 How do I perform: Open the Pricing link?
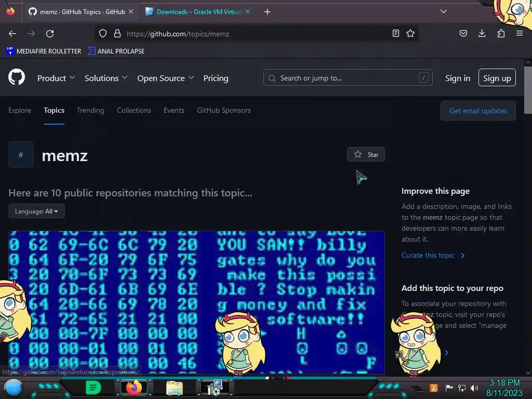click(216, 78)
